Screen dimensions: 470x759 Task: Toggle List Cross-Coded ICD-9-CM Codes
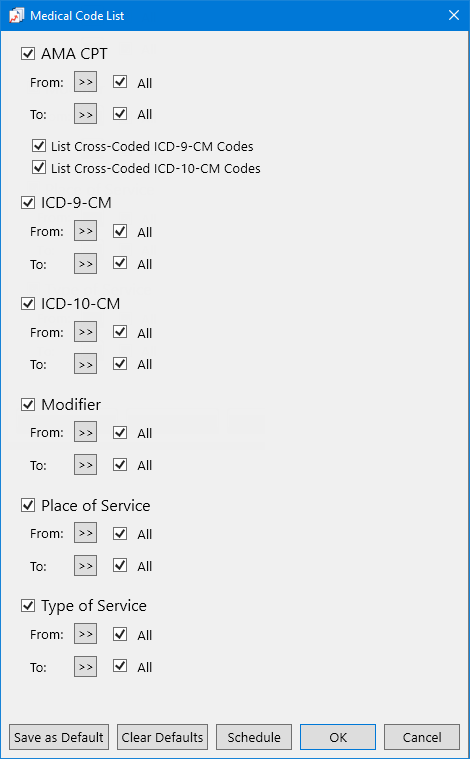coord(39,145)
